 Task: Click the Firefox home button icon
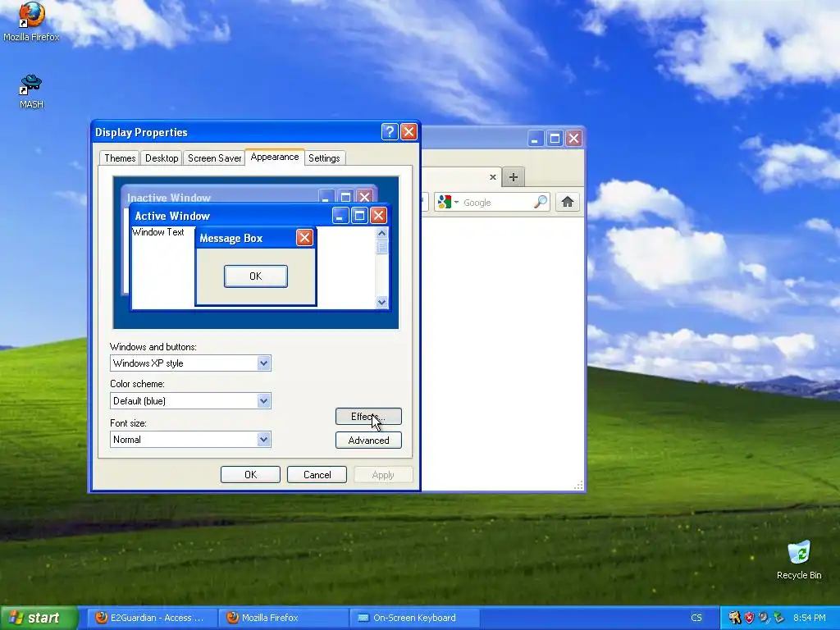click(568, 202)
